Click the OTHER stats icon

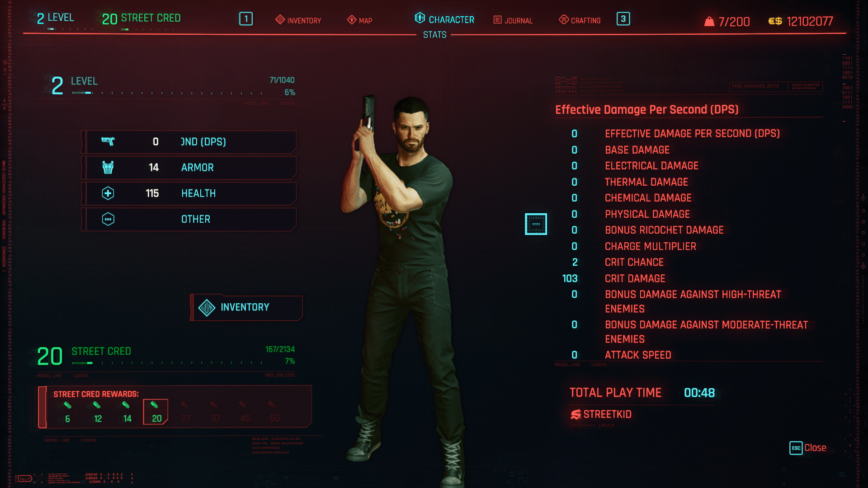(107, 219)
